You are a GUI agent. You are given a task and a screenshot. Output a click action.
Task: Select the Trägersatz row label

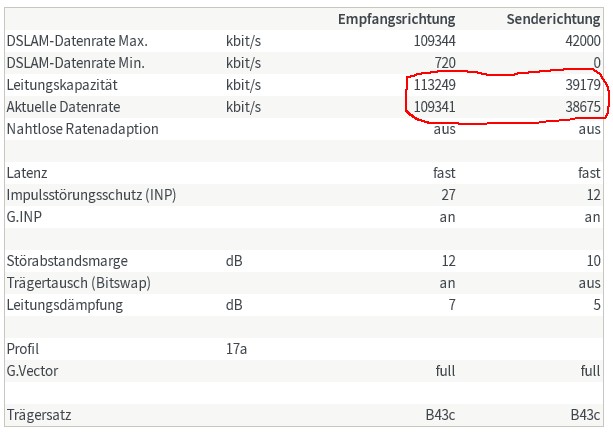[x=39, y=415]
